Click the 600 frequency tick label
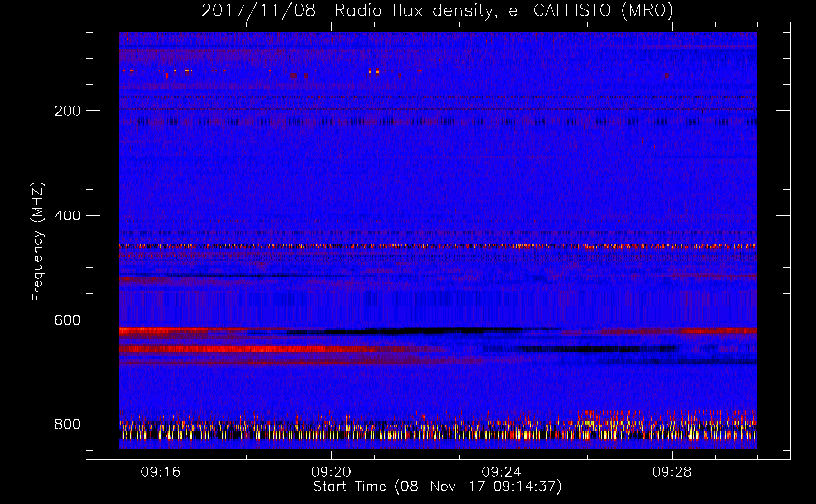This screenshot has height=504, width=816. (68, 321)
